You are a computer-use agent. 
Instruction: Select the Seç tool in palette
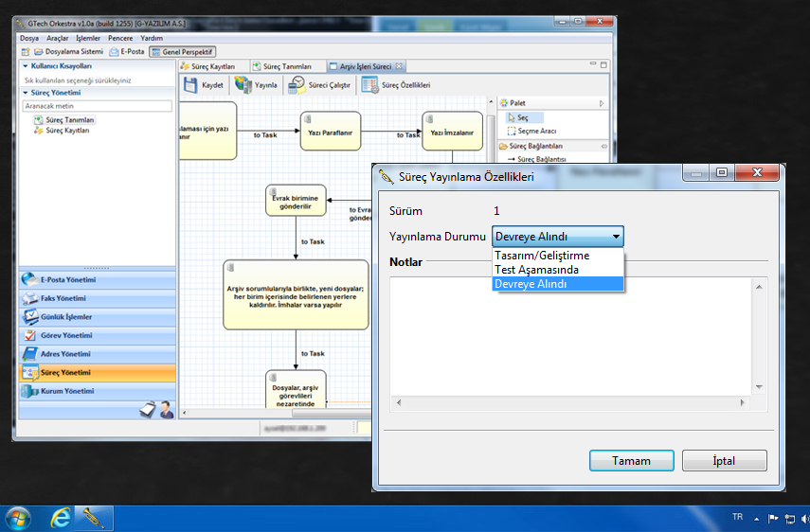pyautogui.click(x=523, y=117)
